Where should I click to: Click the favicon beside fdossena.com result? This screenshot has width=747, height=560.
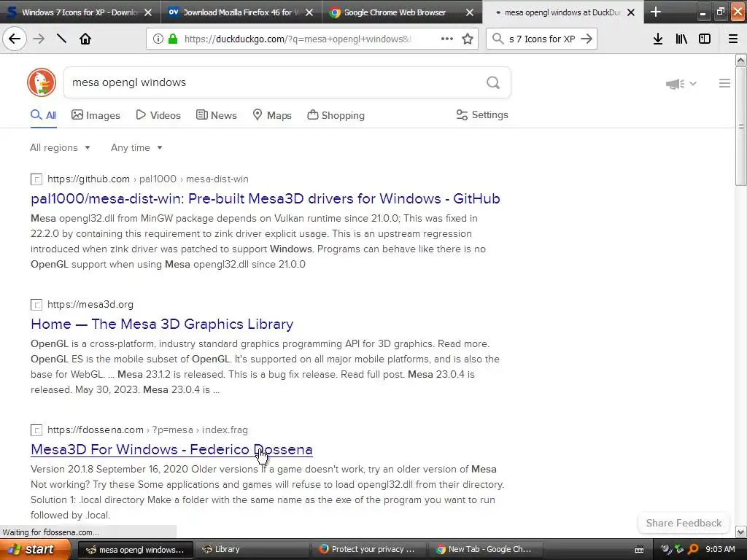click(x=36, y=430)
